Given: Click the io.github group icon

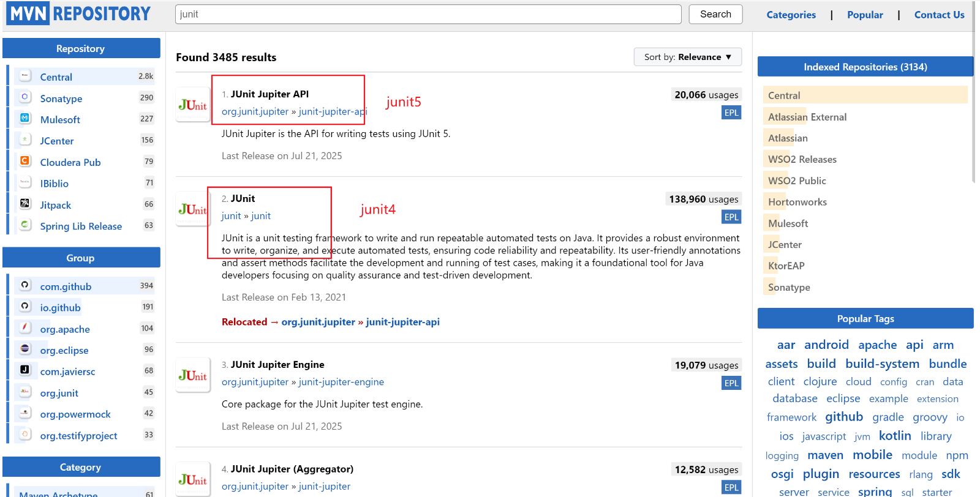Looking at the screenshot, I should pyautogui.click(x=25, y=307).
